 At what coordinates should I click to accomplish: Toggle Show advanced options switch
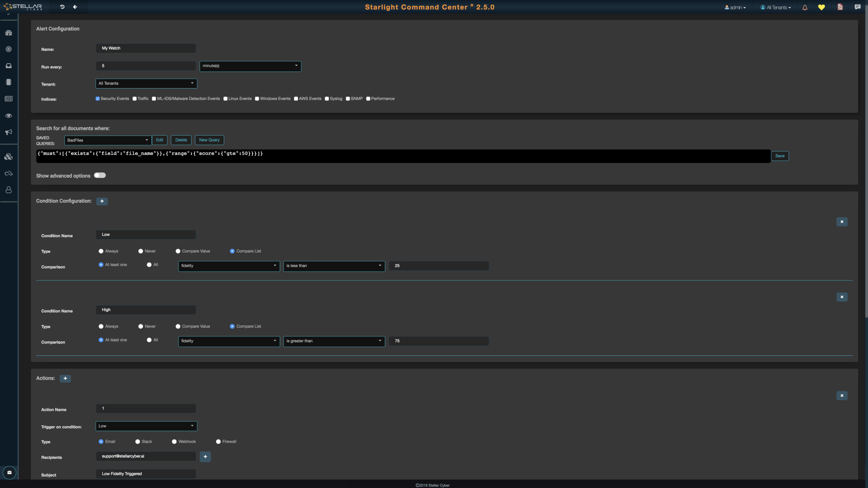(x=100, y=175)
